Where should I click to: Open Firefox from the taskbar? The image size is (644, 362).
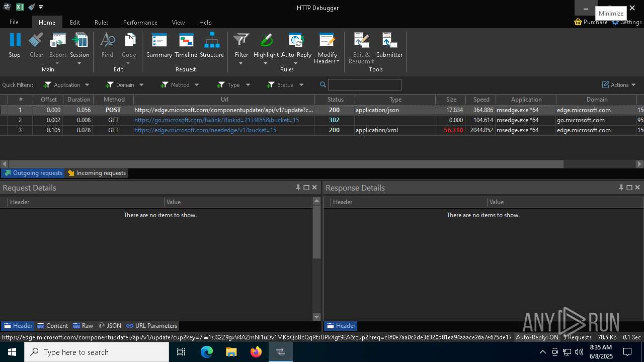(256, 352)
